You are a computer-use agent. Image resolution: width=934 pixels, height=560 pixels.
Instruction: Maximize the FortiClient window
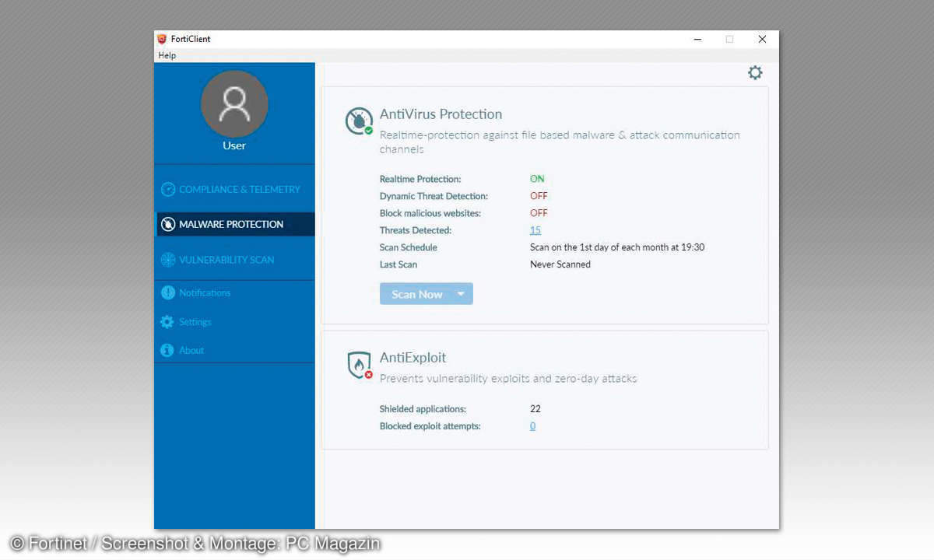729,39
